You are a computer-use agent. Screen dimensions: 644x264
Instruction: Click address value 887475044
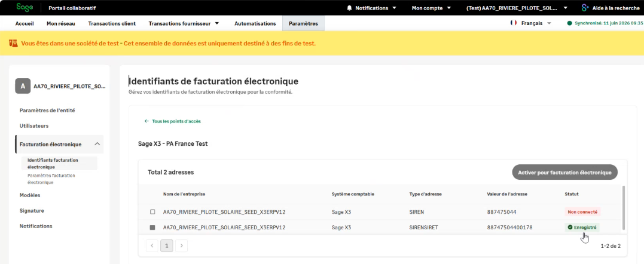coord(502,212)
